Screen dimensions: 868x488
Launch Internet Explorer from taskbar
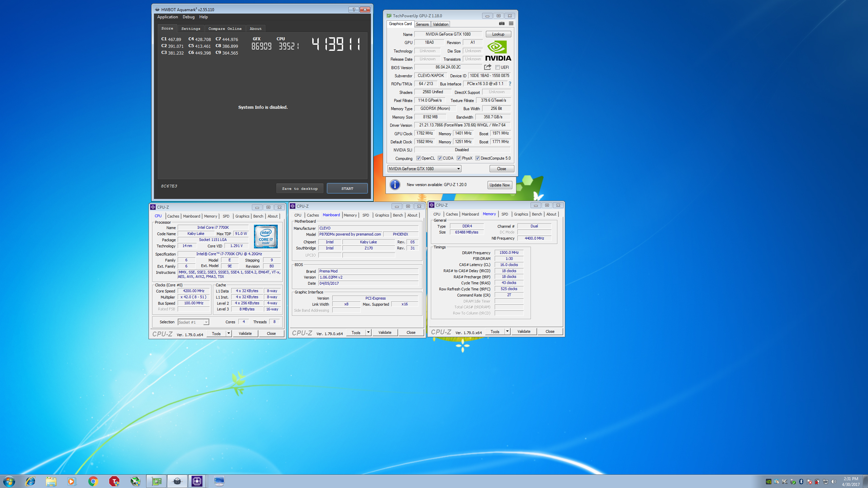(x=31, y=481)
